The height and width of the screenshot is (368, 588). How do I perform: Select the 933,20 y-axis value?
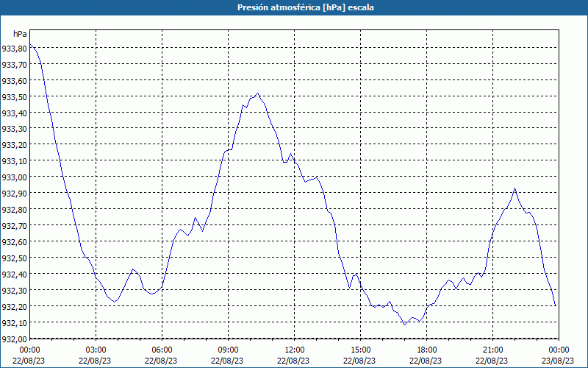(14, 145)
